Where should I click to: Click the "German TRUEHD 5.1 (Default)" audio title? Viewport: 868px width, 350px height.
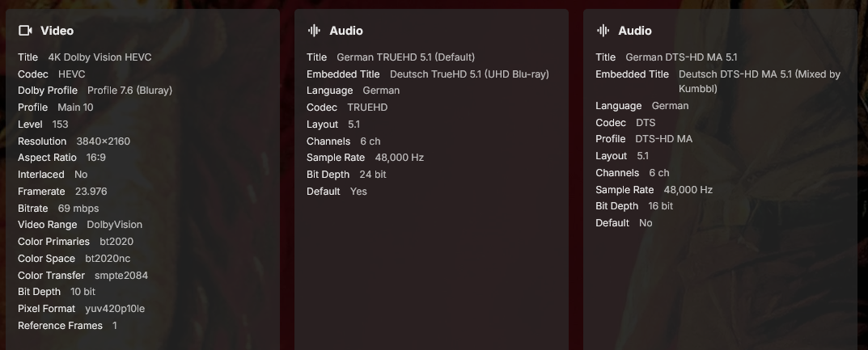coord(405,57)
